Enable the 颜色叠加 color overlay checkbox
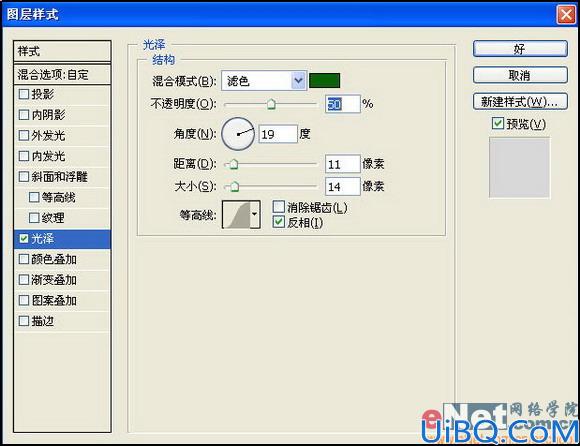The width and height of the screenshot is (580, 446). 24,259
